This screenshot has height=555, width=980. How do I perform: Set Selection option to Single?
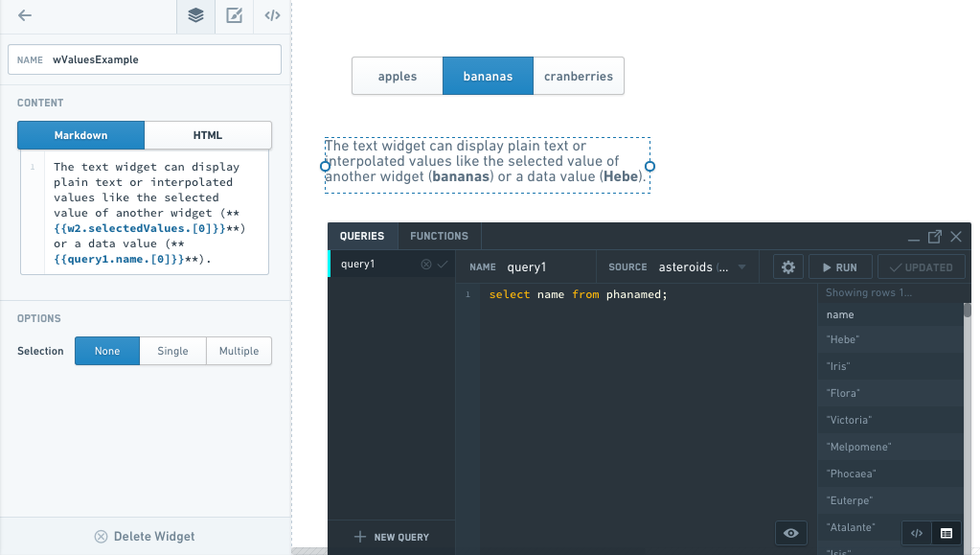tap(172, 351)
